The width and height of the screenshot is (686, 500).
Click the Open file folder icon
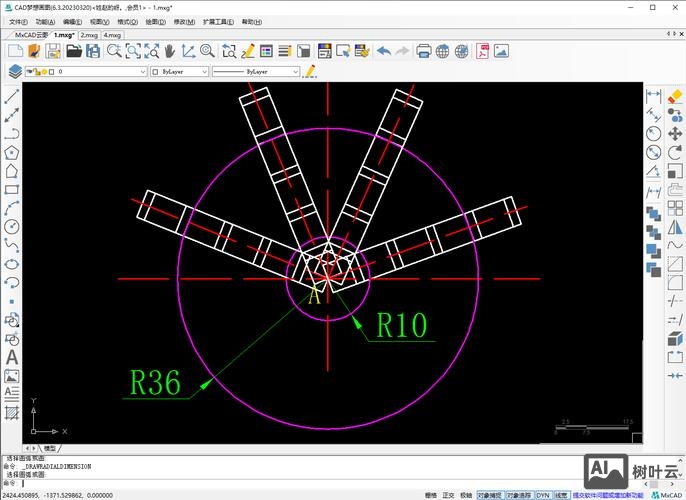pyautogui.click(x=74, y=51)
